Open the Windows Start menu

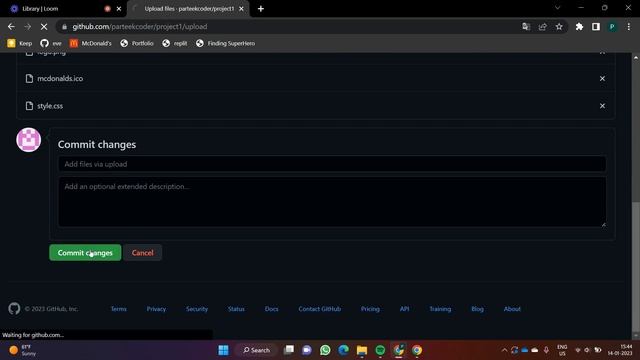tap(223, 350)
